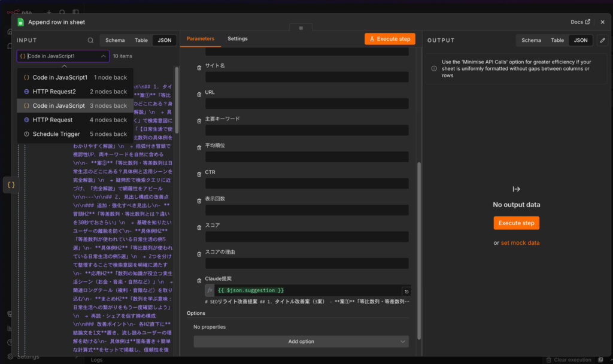
Task: Switch INPUT view to Schema
Action: point(115,40)
